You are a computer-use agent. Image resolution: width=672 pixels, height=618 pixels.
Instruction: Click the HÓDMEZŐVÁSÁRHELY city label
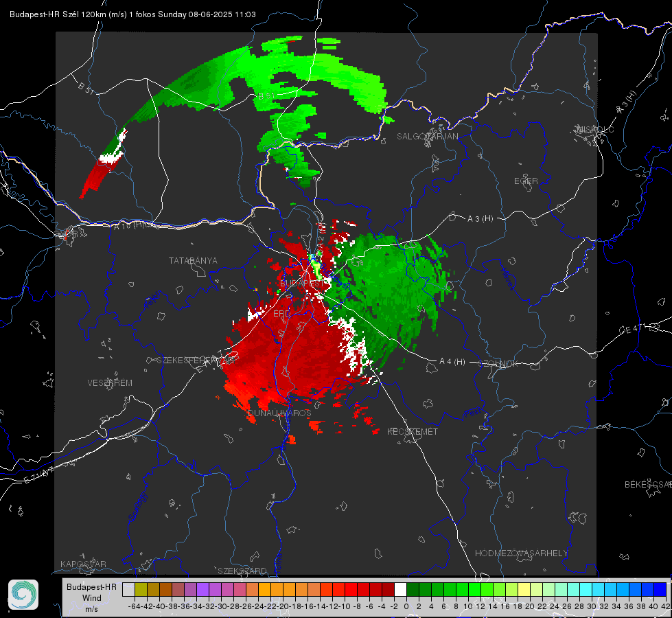(521, 553)
